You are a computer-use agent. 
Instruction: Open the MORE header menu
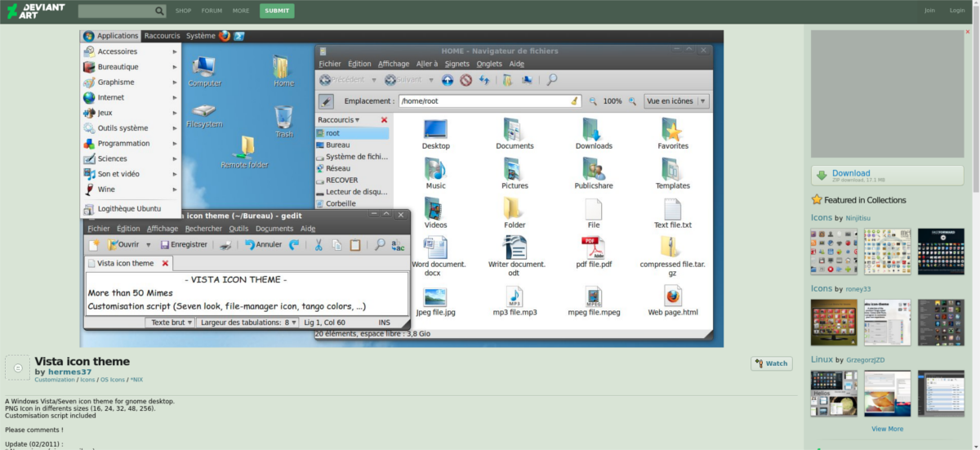(x=241, y=11)
